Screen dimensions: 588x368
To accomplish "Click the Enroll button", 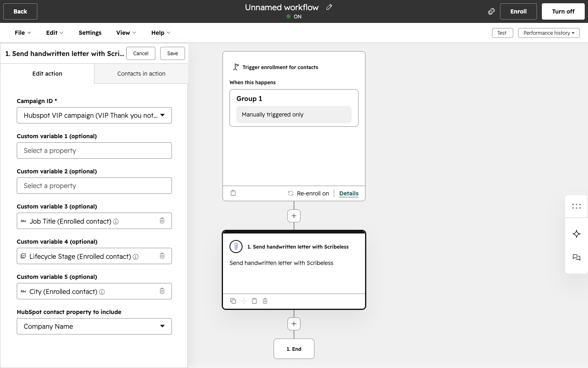I will [518, 11].
